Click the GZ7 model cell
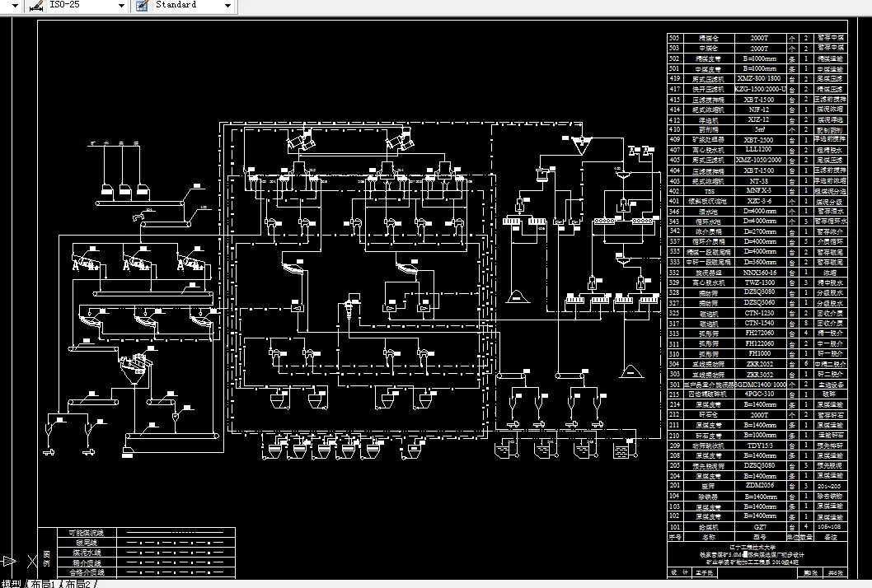 pos(760,527)
